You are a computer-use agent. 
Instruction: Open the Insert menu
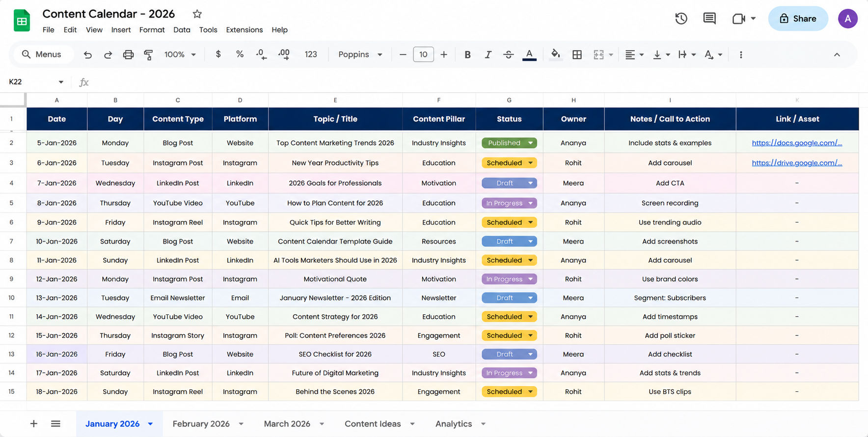pyautogui.click(x=121, y=30)
